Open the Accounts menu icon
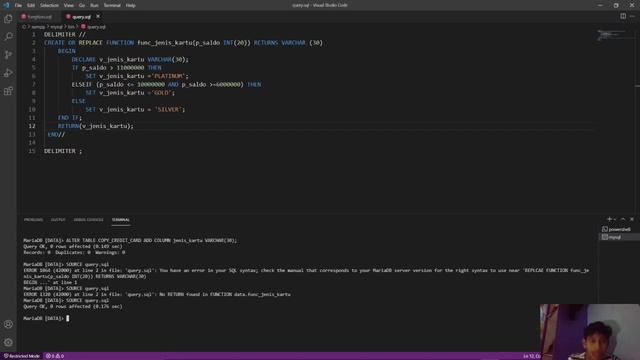 point(8,324)
